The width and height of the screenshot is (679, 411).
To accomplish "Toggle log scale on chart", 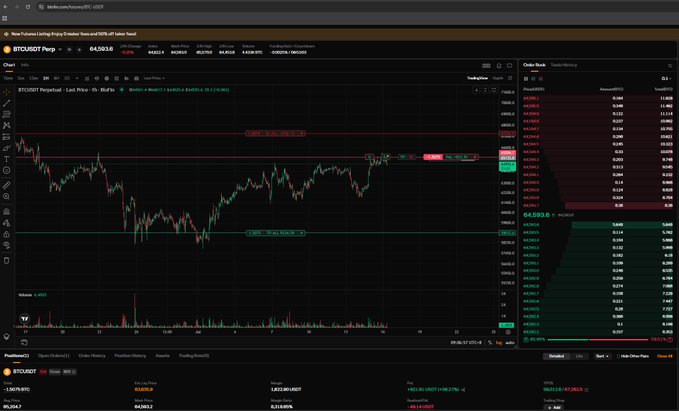I will (x=499, y=343).
